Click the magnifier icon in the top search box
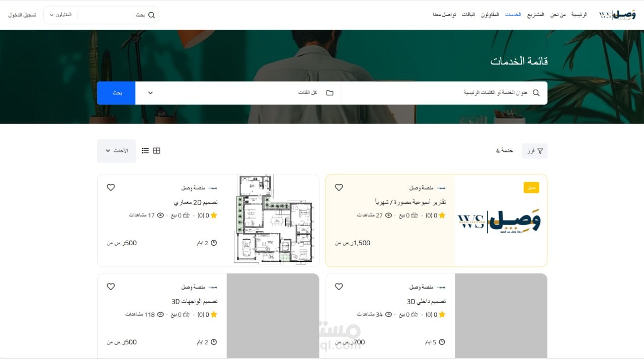The height and width of the screenshot is (359, 644). (x=151, y=15)
